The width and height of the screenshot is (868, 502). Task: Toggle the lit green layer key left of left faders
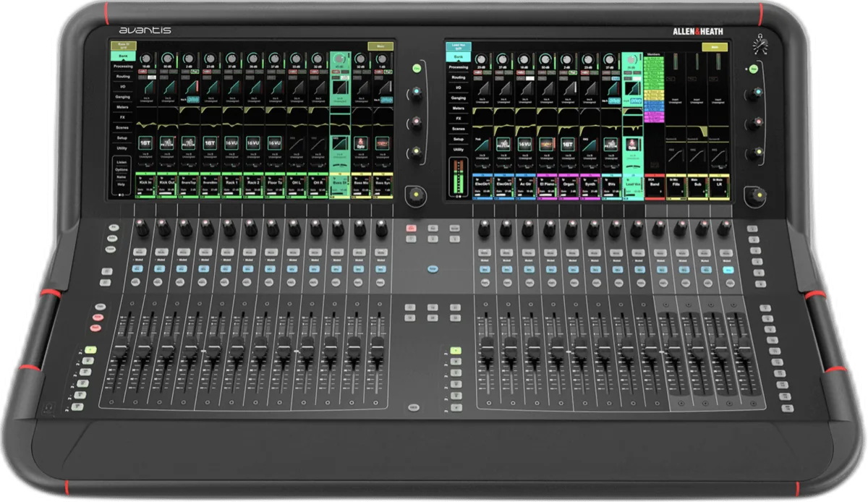91,350
